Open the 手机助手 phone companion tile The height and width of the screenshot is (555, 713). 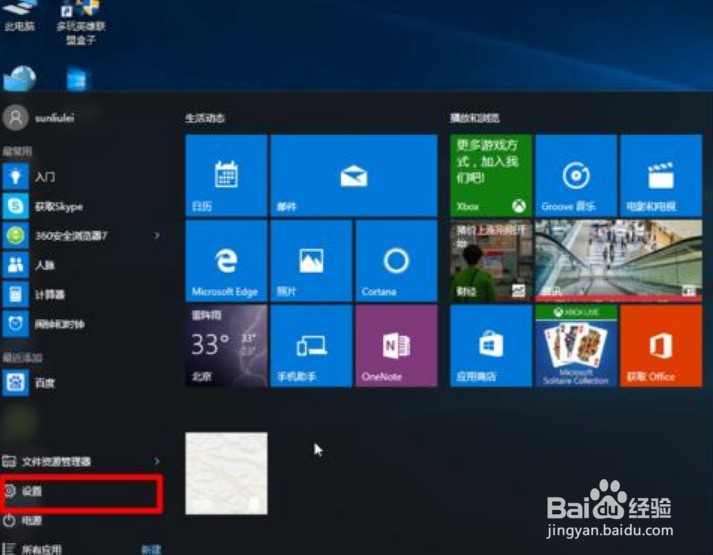coord(311,345)
